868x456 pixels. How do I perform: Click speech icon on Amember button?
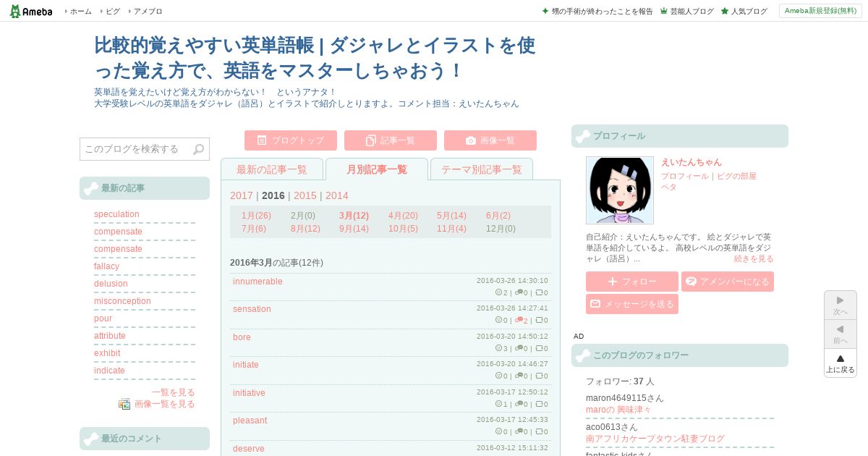[691, 282]
